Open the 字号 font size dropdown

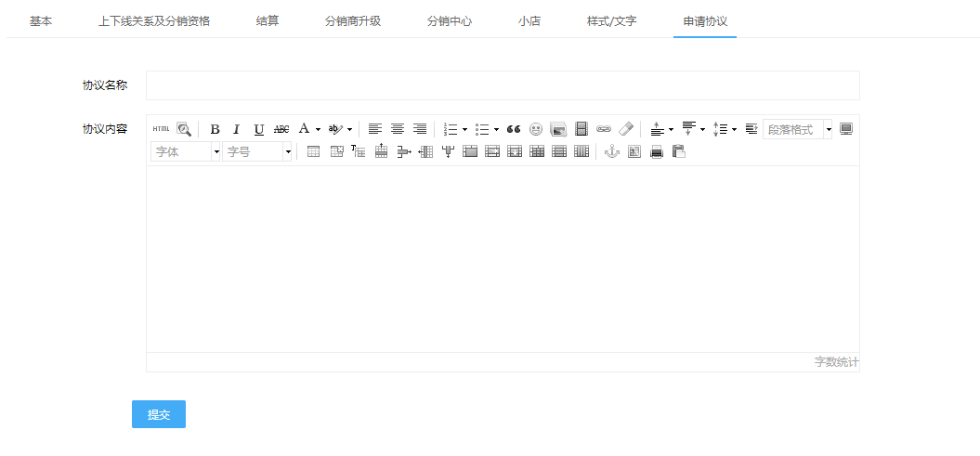click(257, 151)
